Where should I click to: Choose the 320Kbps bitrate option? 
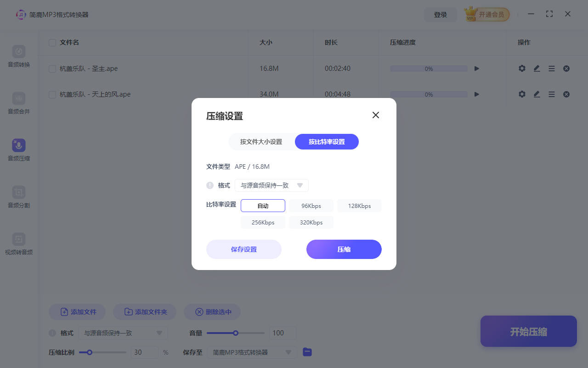(x=311, y=222)
